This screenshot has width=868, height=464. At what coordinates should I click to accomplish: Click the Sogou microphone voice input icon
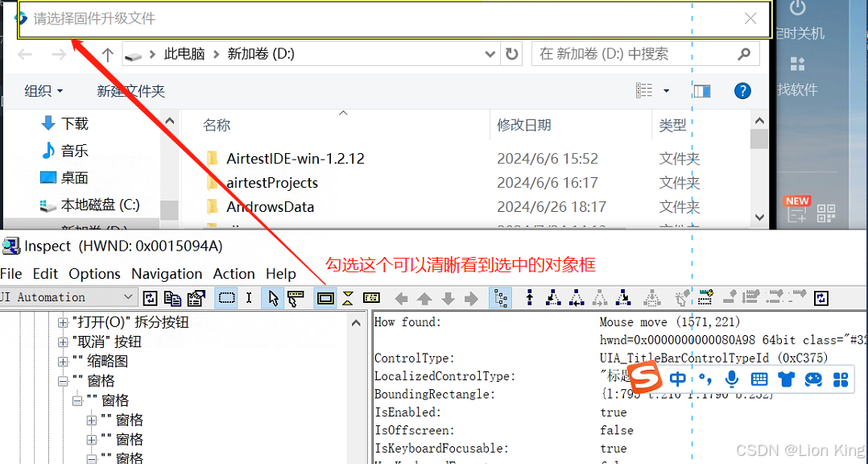pyautogui.click(x=731, y=379)
